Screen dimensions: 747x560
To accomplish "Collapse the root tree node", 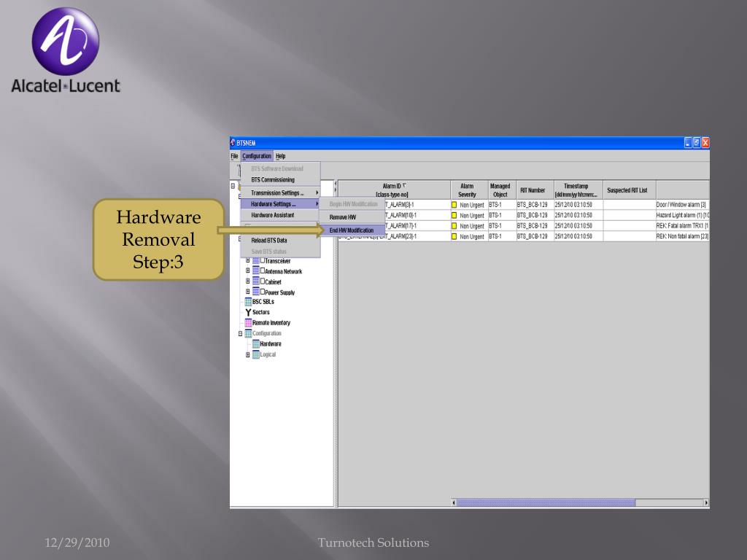I will [233, 186].
